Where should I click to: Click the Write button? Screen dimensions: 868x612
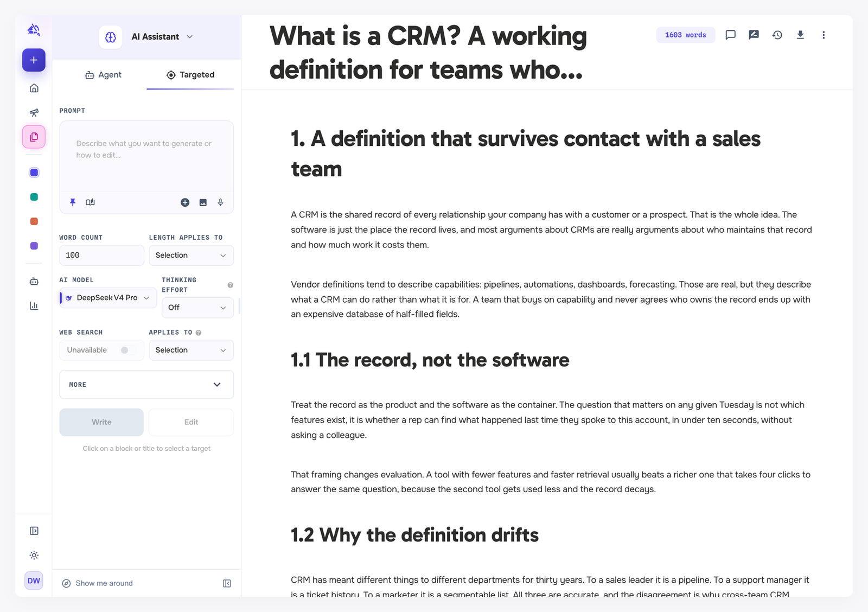click(x=101, y=422)
